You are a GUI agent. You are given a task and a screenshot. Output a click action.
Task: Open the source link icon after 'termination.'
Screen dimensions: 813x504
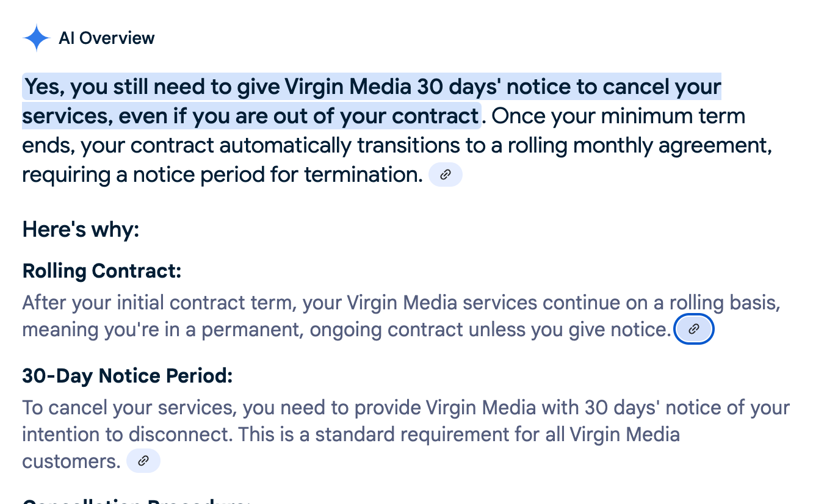tap(446, 175)
